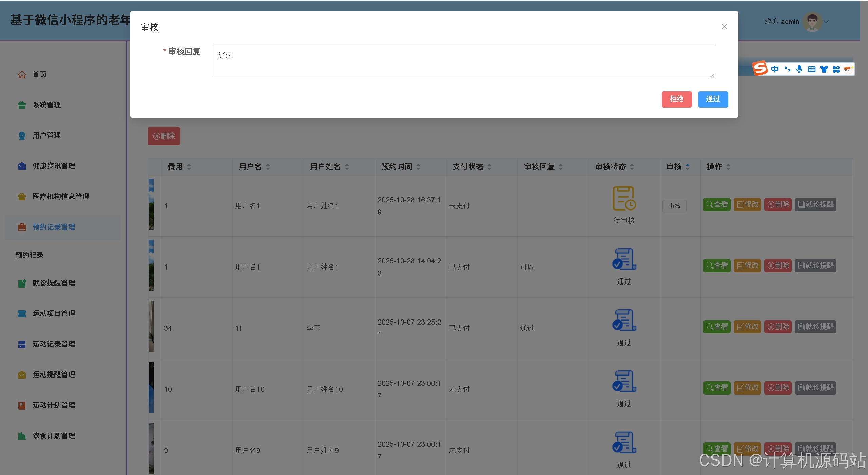Screen dimensions: 868x475
Task: Click the home icon beside 首页
Action: pos(22,74)
